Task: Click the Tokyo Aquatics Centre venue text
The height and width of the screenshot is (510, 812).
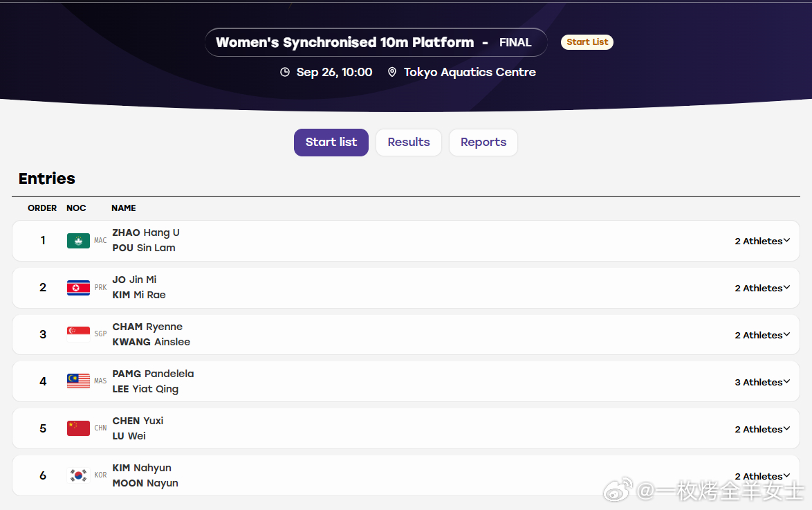Action: point(470,72)
